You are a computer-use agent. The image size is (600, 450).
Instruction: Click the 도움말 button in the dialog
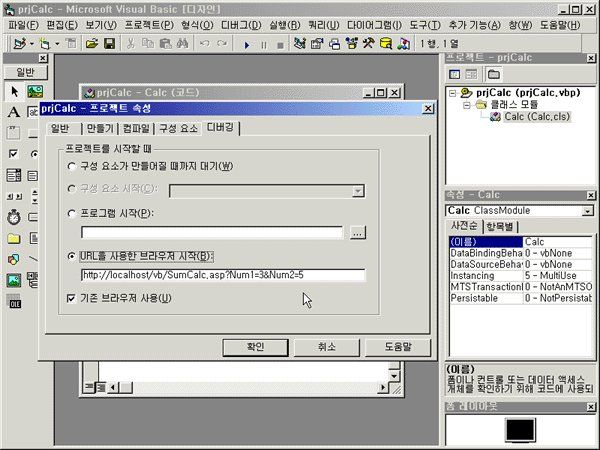pyautogui.click(x=398, y=347)
